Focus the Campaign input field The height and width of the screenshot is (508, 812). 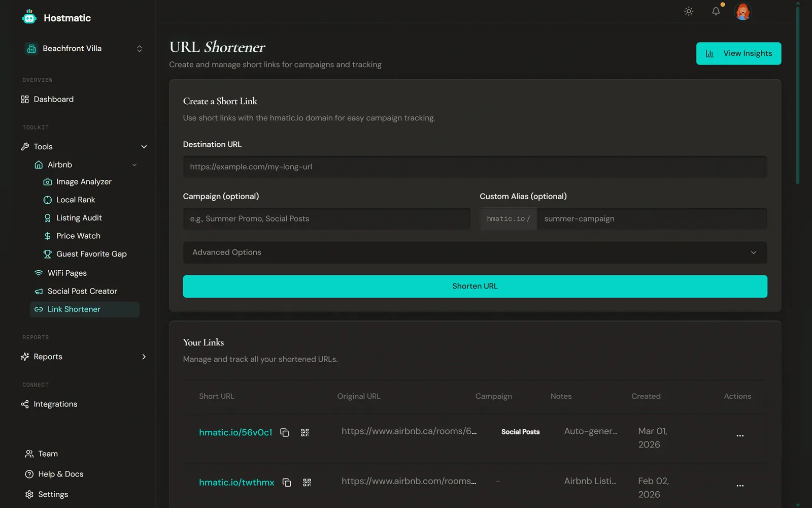[326, 219]
